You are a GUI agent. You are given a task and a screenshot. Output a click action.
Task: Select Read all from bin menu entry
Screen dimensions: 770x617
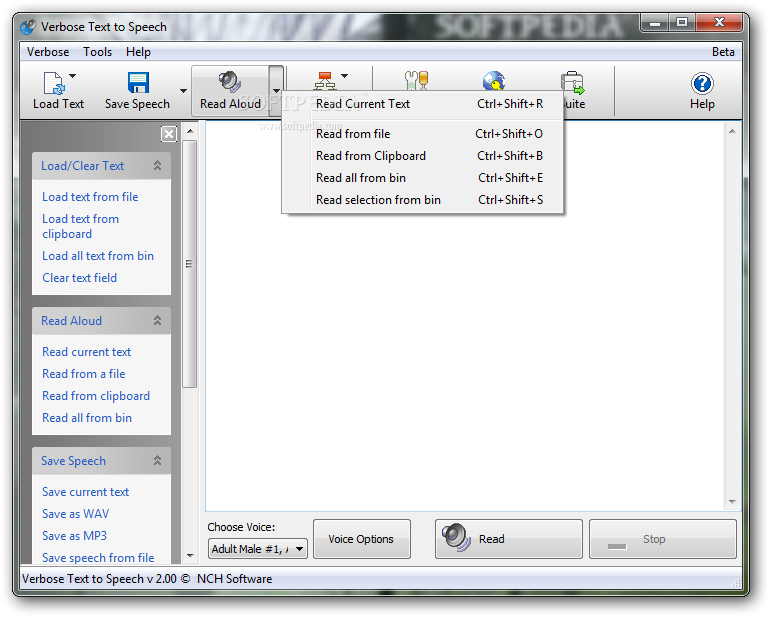[x=423, y=178]
